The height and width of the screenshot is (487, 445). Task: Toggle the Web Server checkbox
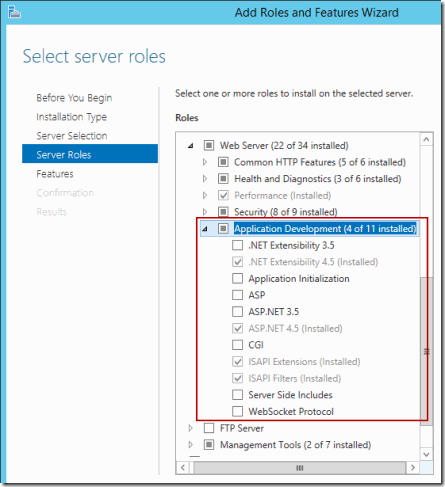(209, 145)
